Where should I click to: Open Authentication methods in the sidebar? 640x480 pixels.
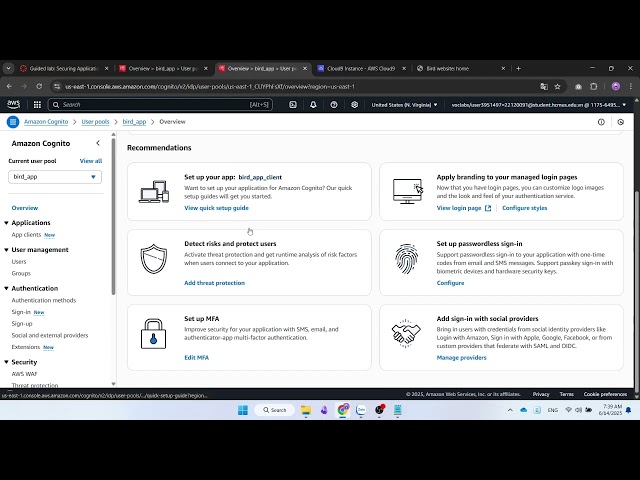[x=44, y=300]
